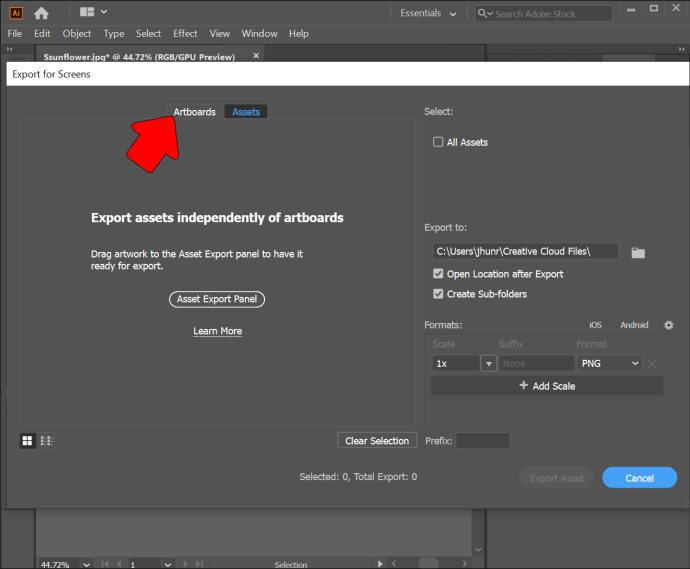
Task: Disable the Create Sub-folders checkbox
Action: click(438, 294)
